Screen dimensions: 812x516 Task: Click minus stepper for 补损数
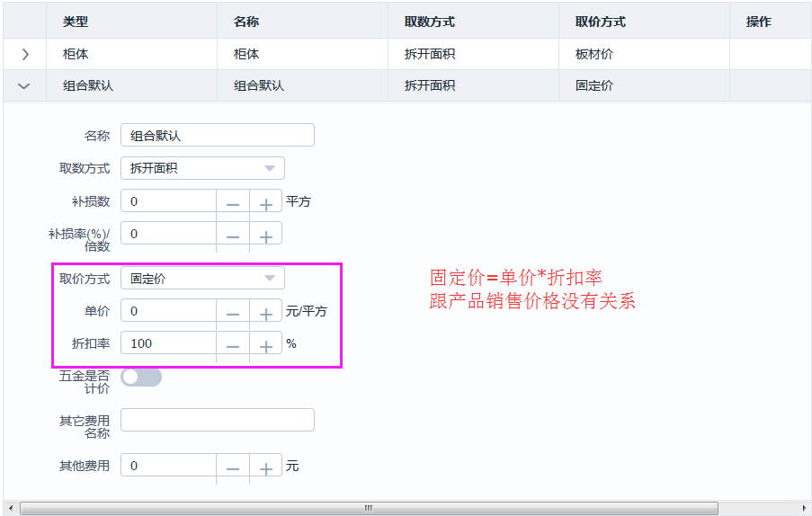pos(233,204)
